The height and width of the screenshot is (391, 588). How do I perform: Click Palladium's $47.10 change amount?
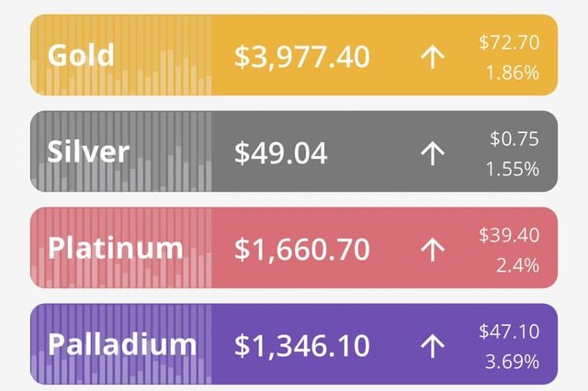tap(509, 330)
